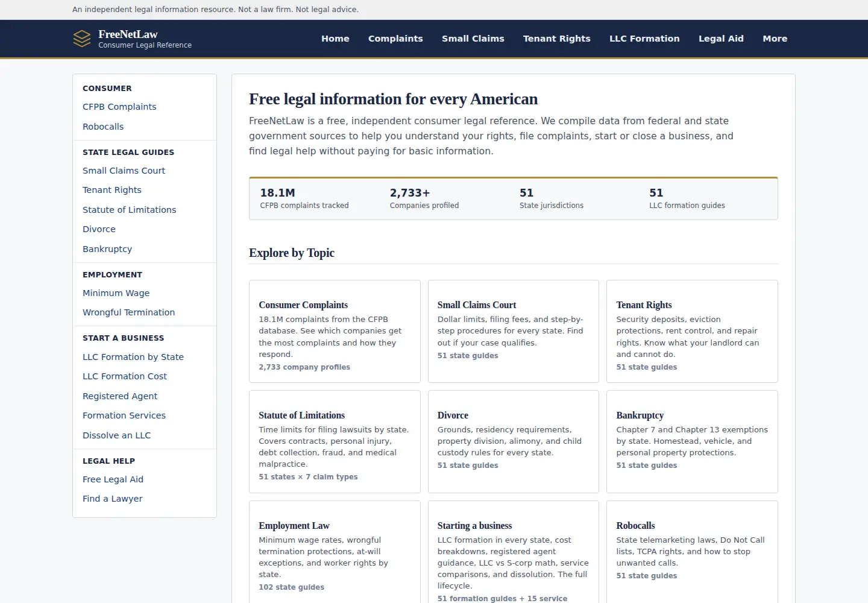
Task: Click the 18.1M CFPB complaints tracked stat
Action: (x=304, y=199)
